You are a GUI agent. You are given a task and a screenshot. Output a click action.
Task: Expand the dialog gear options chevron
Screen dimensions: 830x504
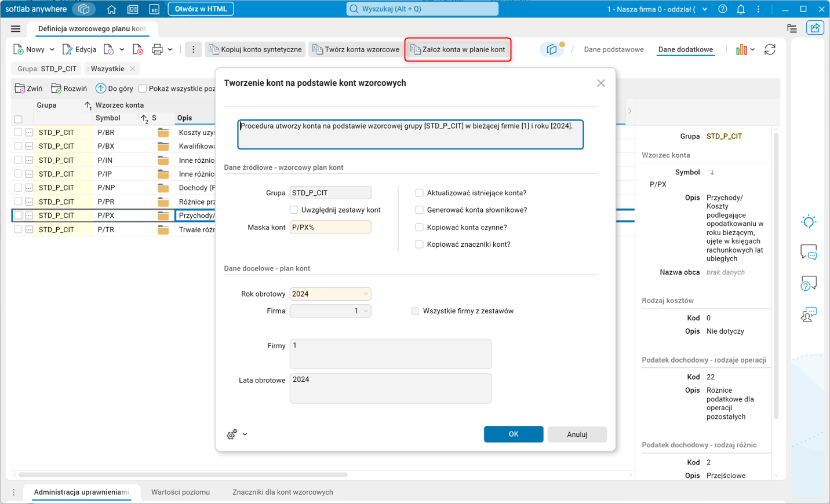point(245,434)
